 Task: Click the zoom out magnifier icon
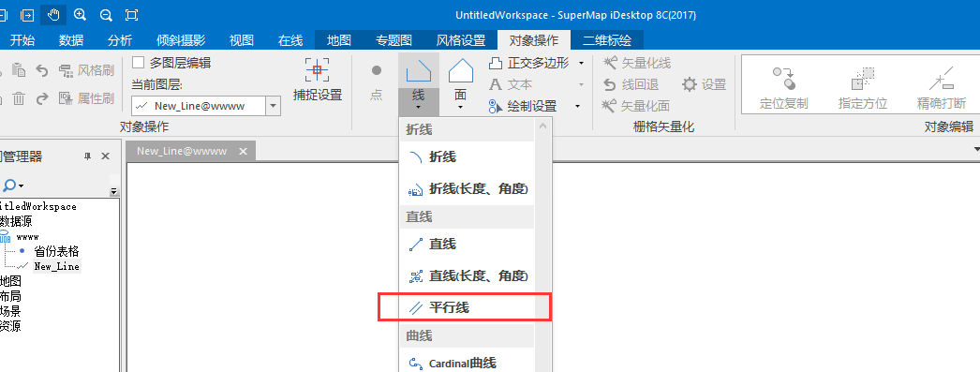click(106, 14)
